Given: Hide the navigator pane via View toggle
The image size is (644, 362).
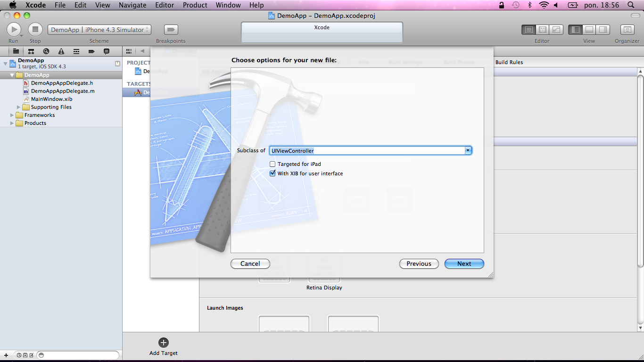Looking at the screenshot, I should pyautogui.click(x=575, y=30).
